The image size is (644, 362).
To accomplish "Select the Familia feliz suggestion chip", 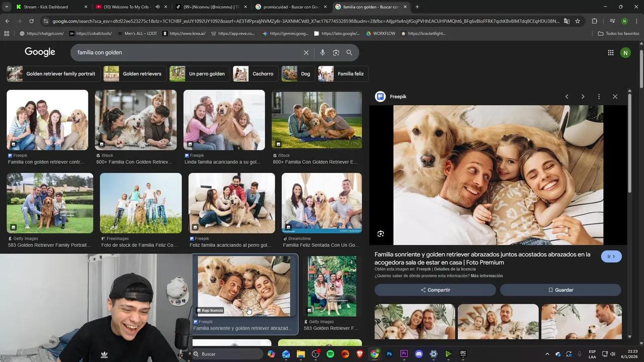I will point(343,73).
